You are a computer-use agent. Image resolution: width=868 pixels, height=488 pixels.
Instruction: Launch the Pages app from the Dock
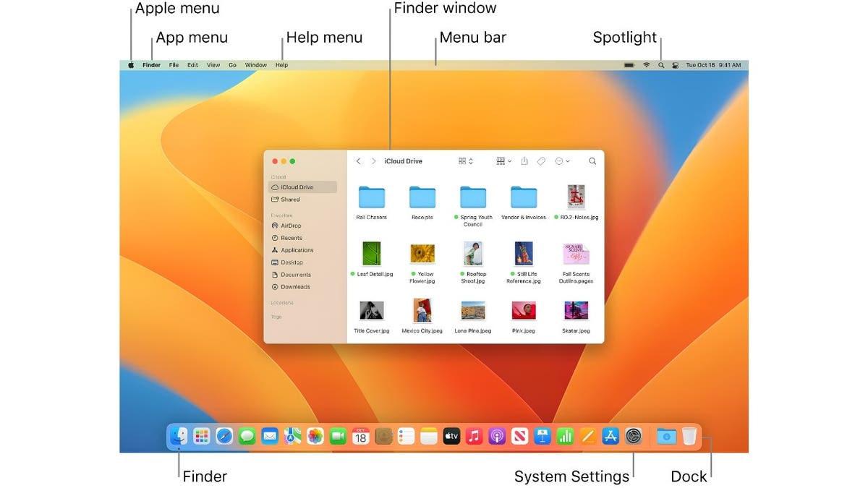point(588,436)
